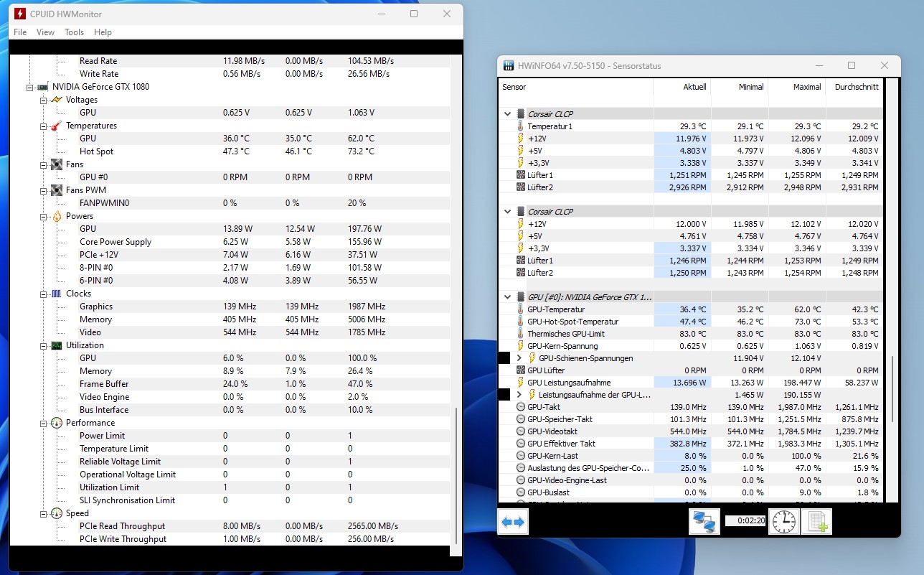The width and height of the screenshot is (924, 575).
Task: Click the fan icon next to Lüfter2 2,926 RPM
Action: pyautogui.click(x=521, y=187)
